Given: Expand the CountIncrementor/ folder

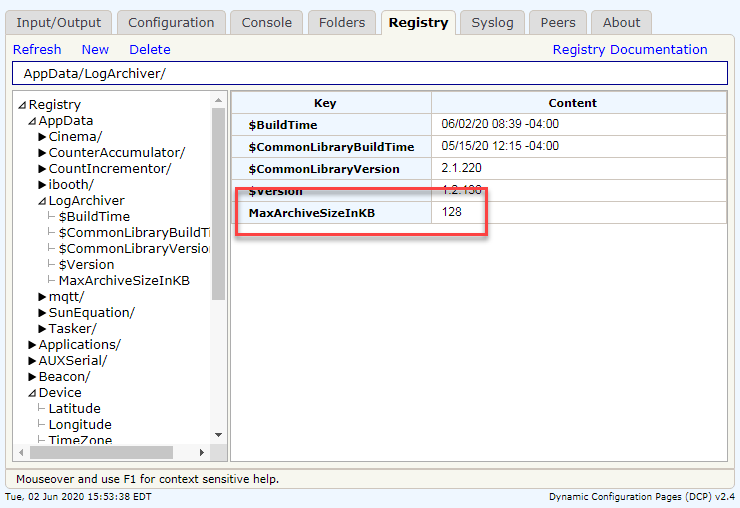Looking at the screenshot, I should point(42,169).
